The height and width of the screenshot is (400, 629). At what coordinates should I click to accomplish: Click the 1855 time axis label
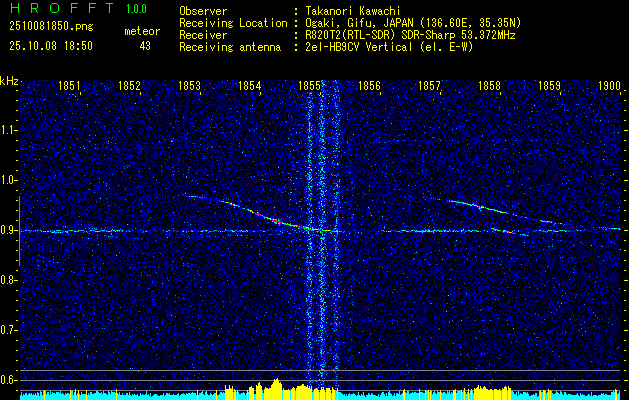coord(309,86)
